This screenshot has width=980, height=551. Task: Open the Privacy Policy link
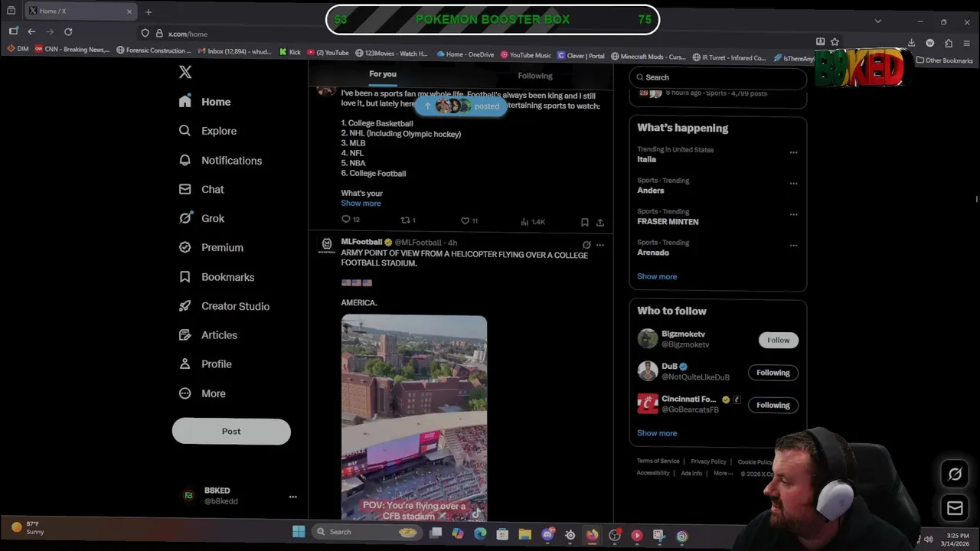(708, 462)
